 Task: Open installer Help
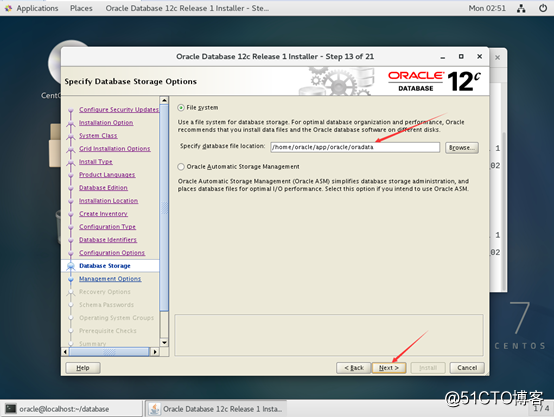(x=83, y=368)
